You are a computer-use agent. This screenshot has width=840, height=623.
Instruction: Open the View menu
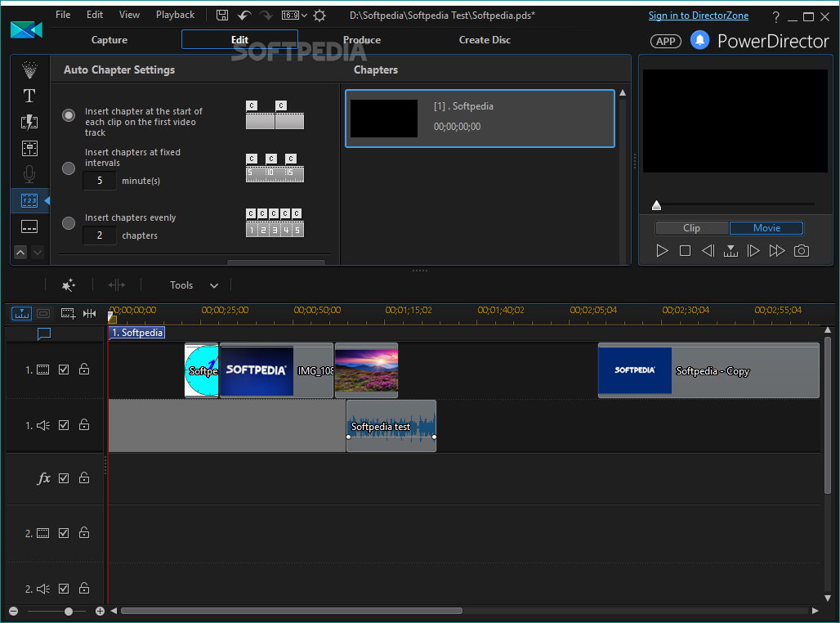coord(129,15)
